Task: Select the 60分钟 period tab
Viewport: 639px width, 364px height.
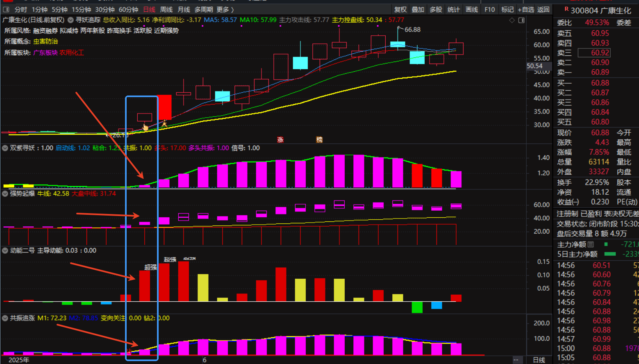Action: point(128,9)
